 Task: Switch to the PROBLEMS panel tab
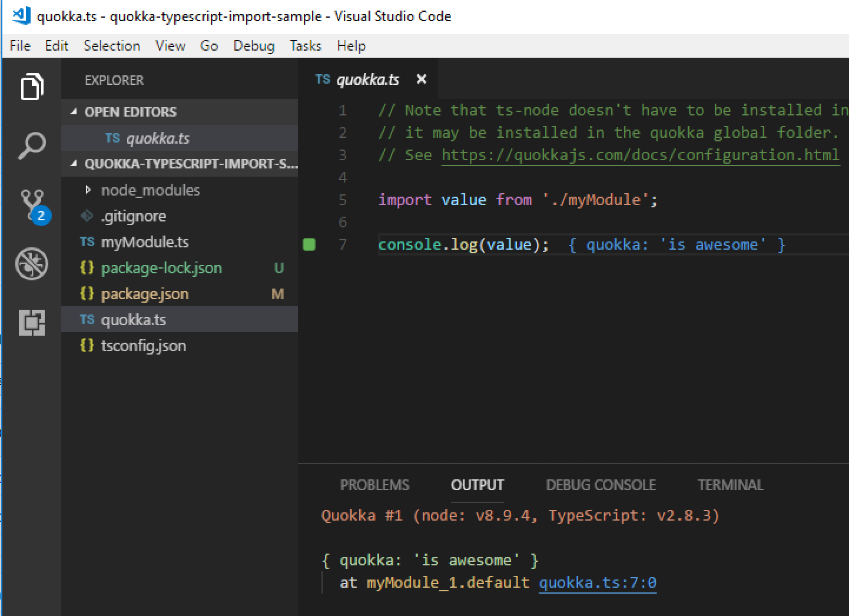tap(374, 485)
